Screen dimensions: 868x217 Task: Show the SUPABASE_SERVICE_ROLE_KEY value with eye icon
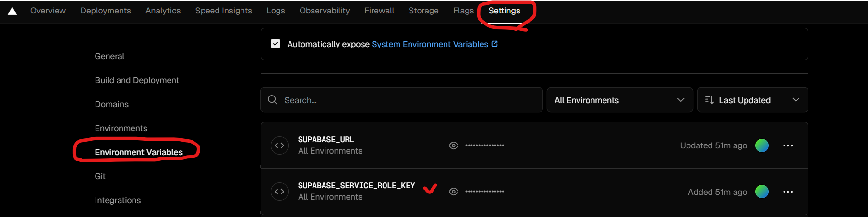click(453, 192)
